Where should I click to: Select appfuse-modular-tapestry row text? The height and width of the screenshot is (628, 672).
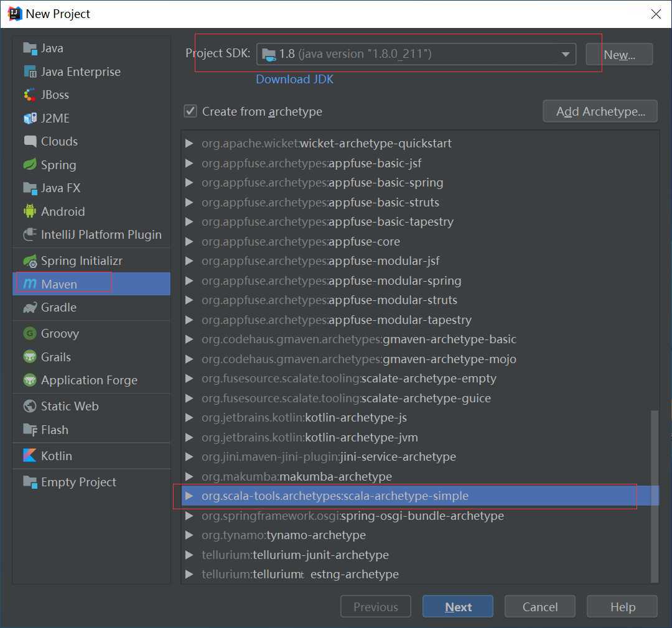tap(337, 320)
